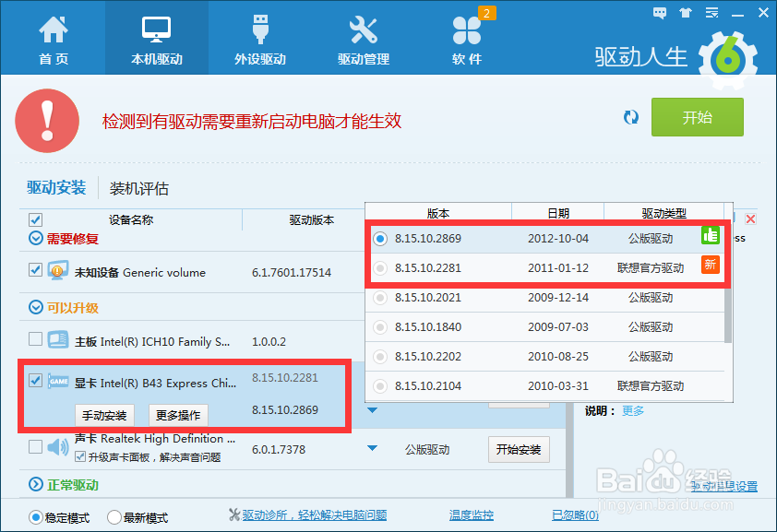Screen dimensions: 777x532
Task: Click 开始安装 for Realtek sound card
Action: click(519, 449)
